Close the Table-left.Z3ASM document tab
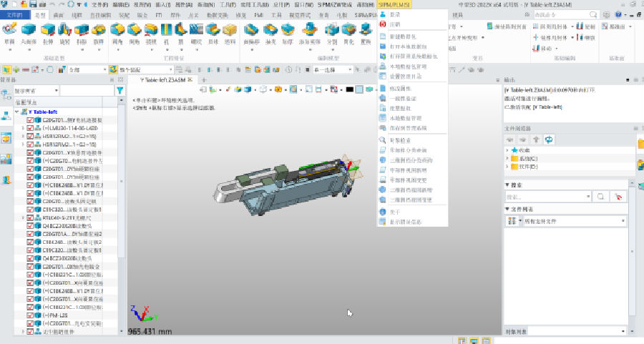Screen dimensions: 644x344 coord(191,80)
